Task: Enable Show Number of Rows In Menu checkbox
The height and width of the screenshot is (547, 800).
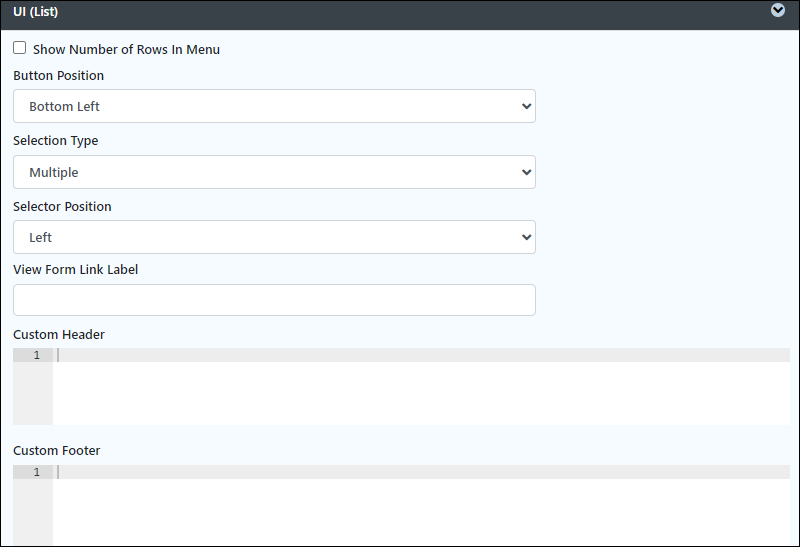Action: coord(19,48)
